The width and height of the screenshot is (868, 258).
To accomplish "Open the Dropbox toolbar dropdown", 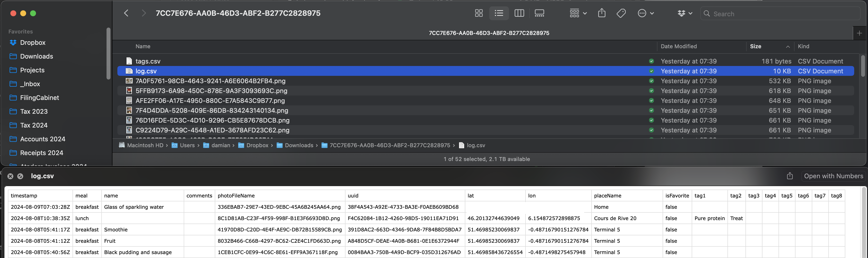I will [685, 14].
